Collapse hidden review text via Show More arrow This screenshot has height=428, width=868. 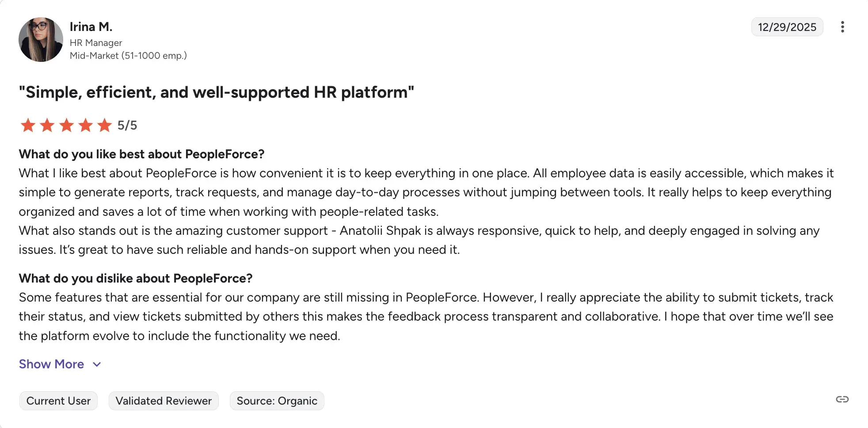pyautogui.click(x=97, y=364)
